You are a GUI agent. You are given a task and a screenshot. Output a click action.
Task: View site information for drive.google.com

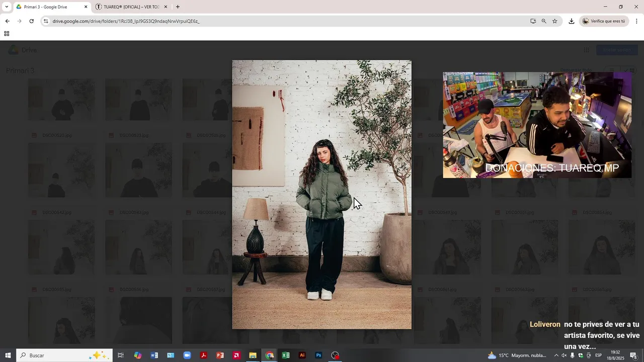(x=46, y=21)
